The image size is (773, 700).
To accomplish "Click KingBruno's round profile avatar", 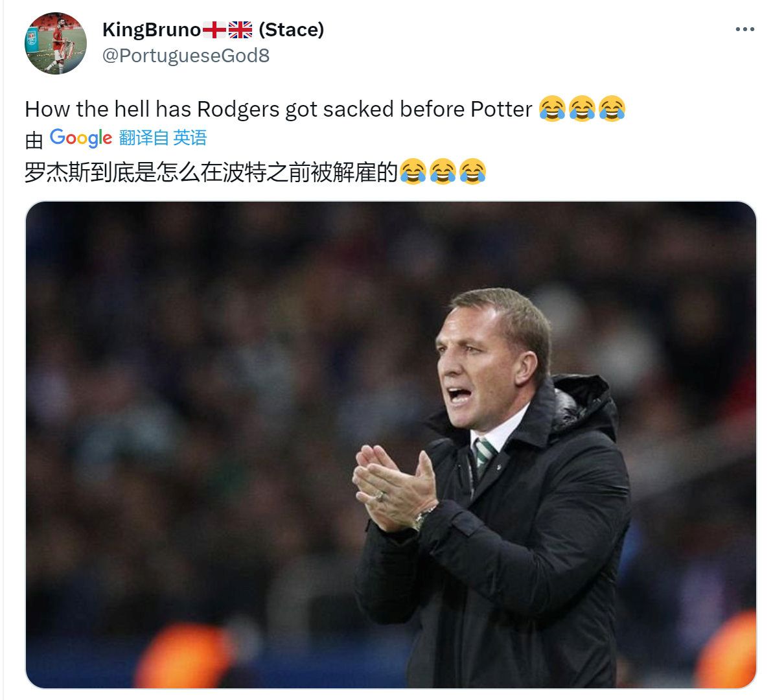I will 56,43.
